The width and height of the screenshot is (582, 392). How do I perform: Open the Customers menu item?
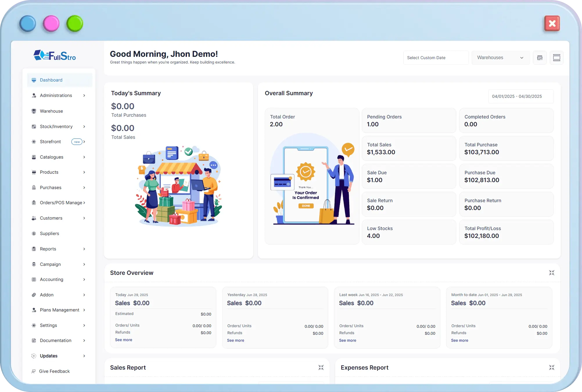[51, 218]
